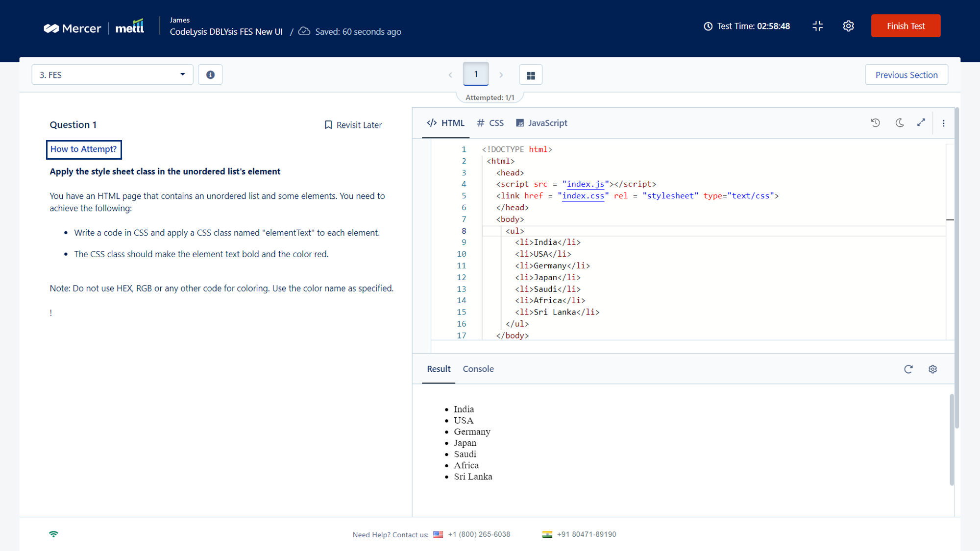Open the 3. FES section dropdown
980x551 pixels.
point(112,74)
